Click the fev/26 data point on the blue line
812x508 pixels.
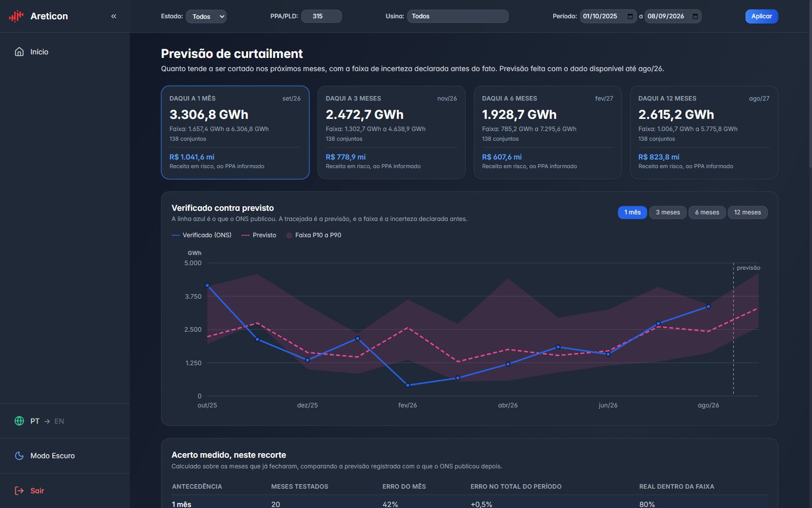click(408, 385)
